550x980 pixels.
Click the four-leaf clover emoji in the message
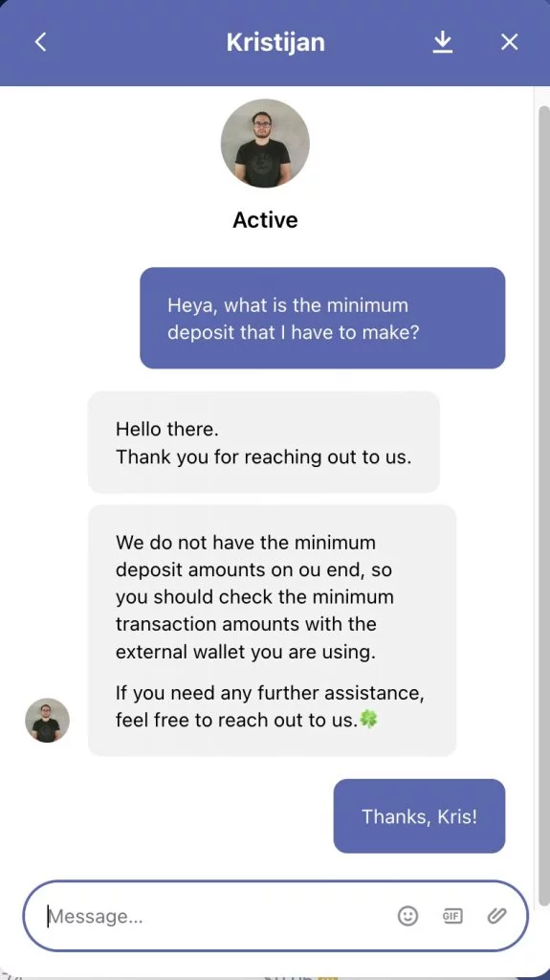click(x=369, y=720)
